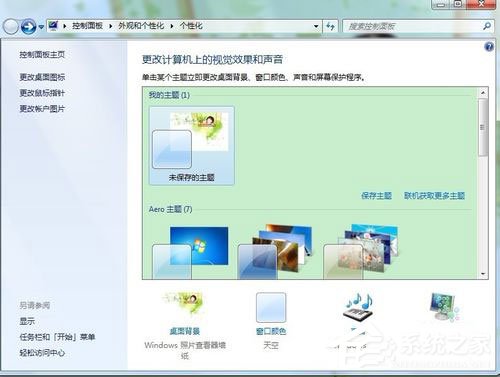500x377 pixels.
Task: Open 显示 link under 另请参阅
Action: coord(27,321)
